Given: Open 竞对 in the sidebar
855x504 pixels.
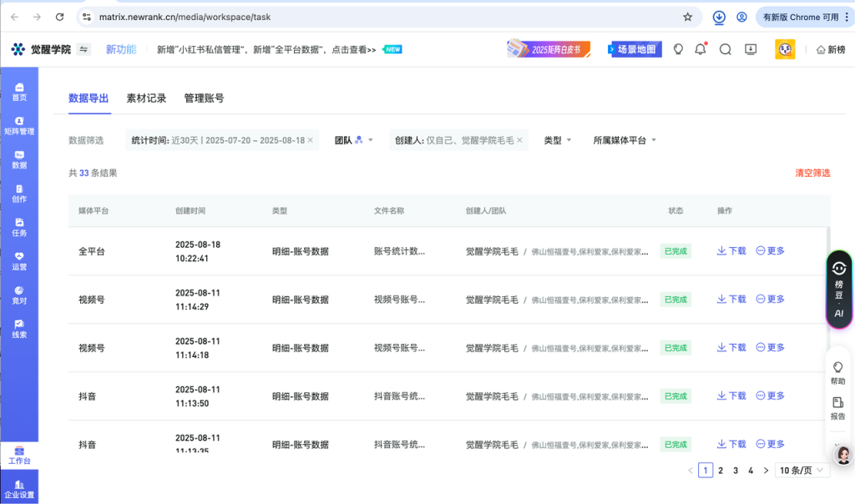Looking at the screenshot, I should (19, 295).
